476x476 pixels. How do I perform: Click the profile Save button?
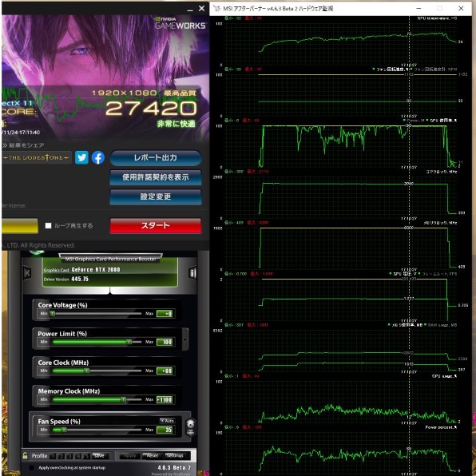pyautogui.click(x=99, y=456)
